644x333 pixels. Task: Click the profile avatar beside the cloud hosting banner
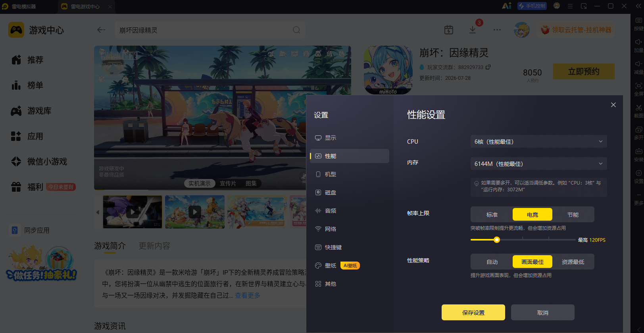click(x=522, y=30)
